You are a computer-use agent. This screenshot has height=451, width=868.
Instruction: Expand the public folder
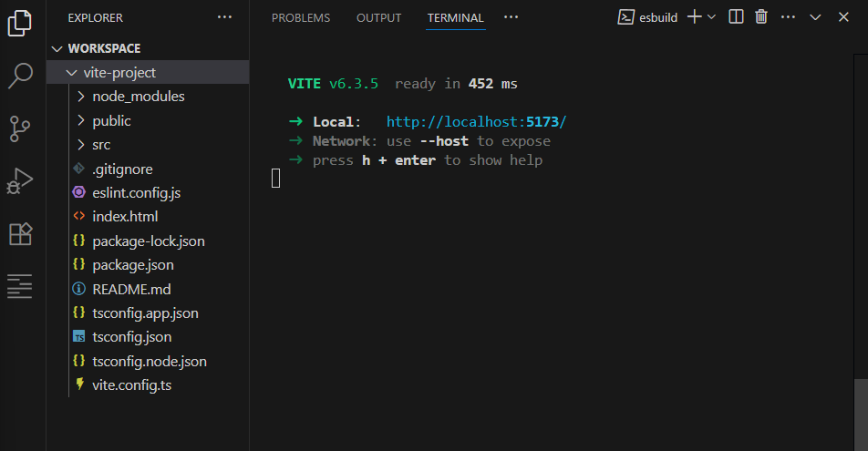148,120
